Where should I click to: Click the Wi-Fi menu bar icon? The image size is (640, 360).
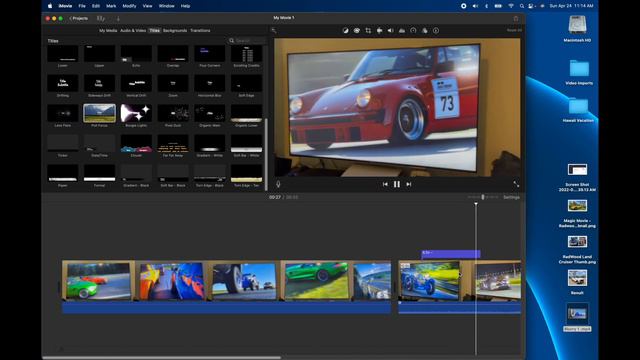[511, 6]
